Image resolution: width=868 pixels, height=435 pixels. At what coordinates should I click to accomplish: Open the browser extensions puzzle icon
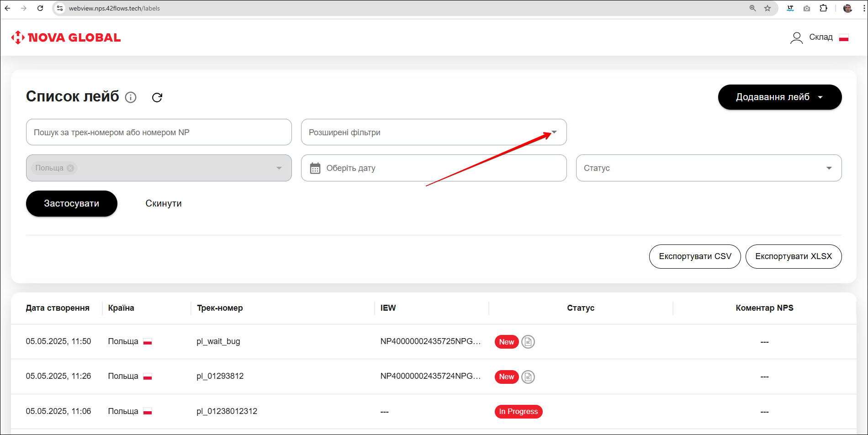[x=823, y=8]
